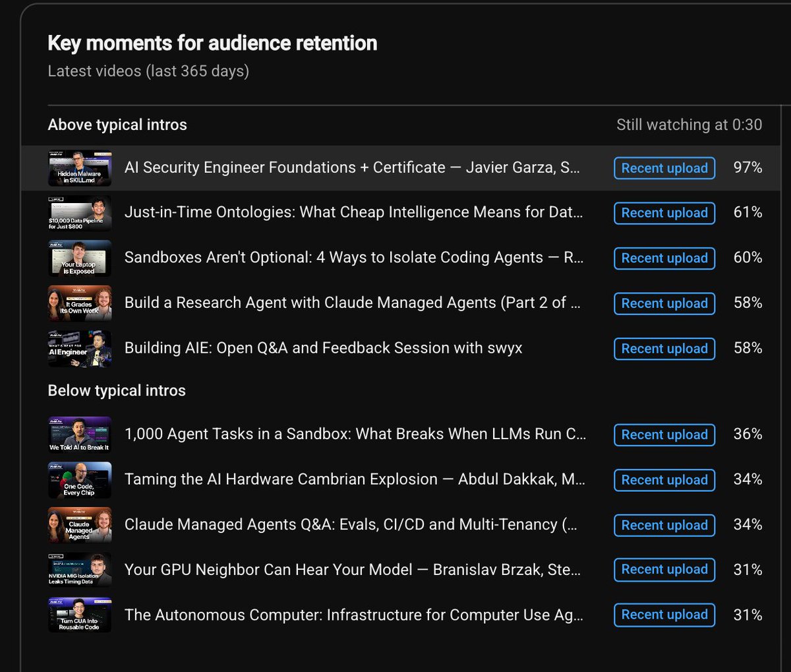Click Recent upload badge for Claude Managed Agents Q&A
Image resolution: width=791 pixels, height=672 pixels.
tap(664, 525)
